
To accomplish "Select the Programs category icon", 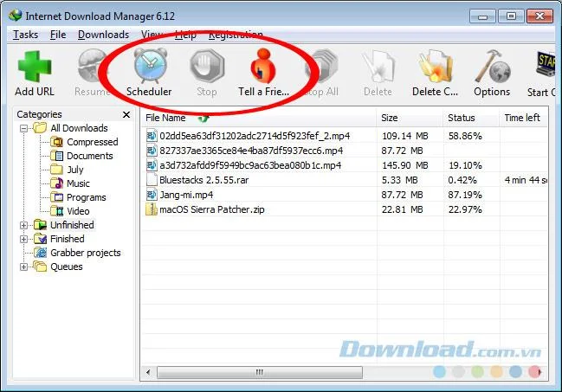I will coord(56,197).
